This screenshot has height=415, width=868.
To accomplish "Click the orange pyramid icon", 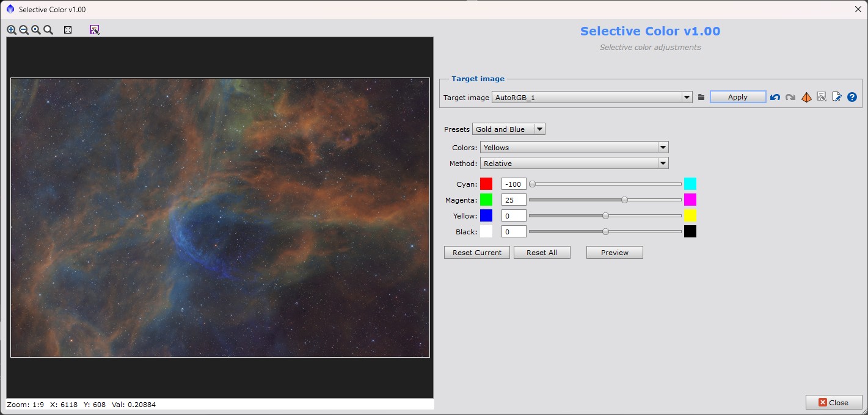I will click(x=806, y=97).
